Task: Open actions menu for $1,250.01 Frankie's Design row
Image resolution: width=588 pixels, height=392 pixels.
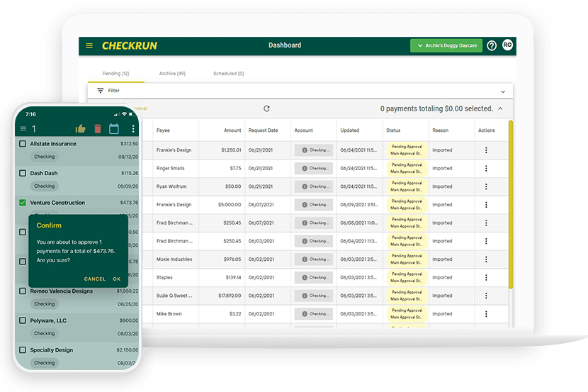Action: [486, 150]
